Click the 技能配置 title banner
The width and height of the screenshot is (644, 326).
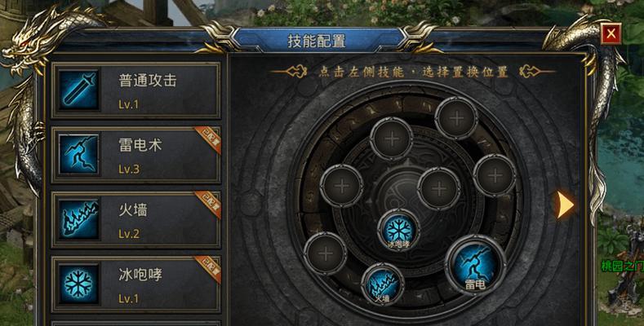(x=316, y=41)
